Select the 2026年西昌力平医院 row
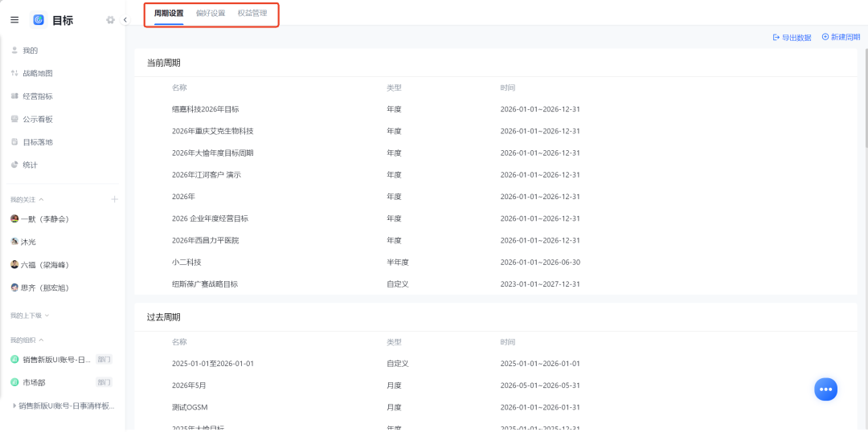 click(x=495, y=241)
